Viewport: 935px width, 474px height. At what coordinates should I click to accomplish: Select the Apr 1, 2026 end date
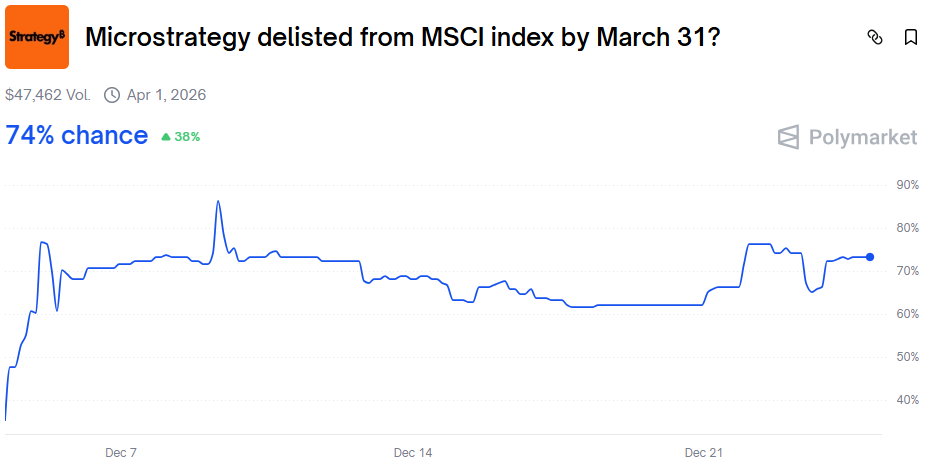[166, 95]
